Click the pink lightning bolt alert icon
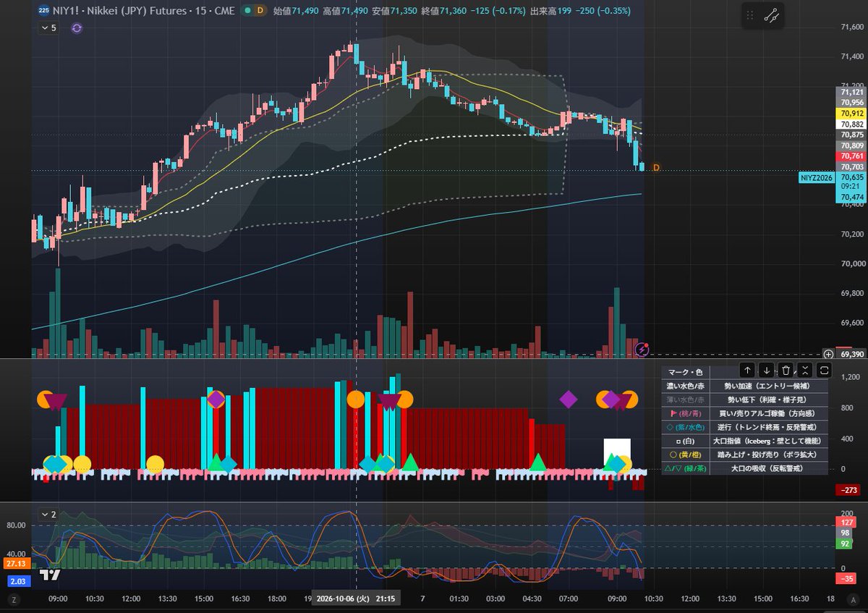This screenshot has height=613, width=868. tap(642, 350)
